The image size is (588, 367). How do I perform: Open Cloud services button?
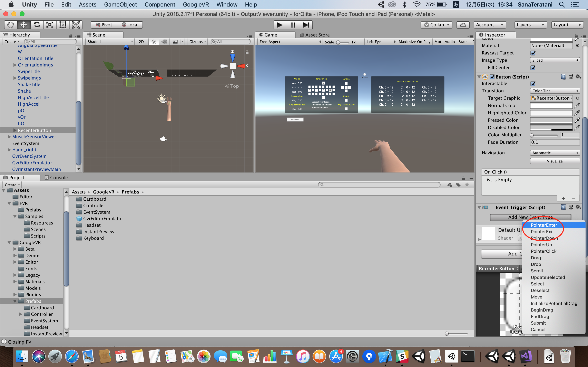(x=463, y=25)
